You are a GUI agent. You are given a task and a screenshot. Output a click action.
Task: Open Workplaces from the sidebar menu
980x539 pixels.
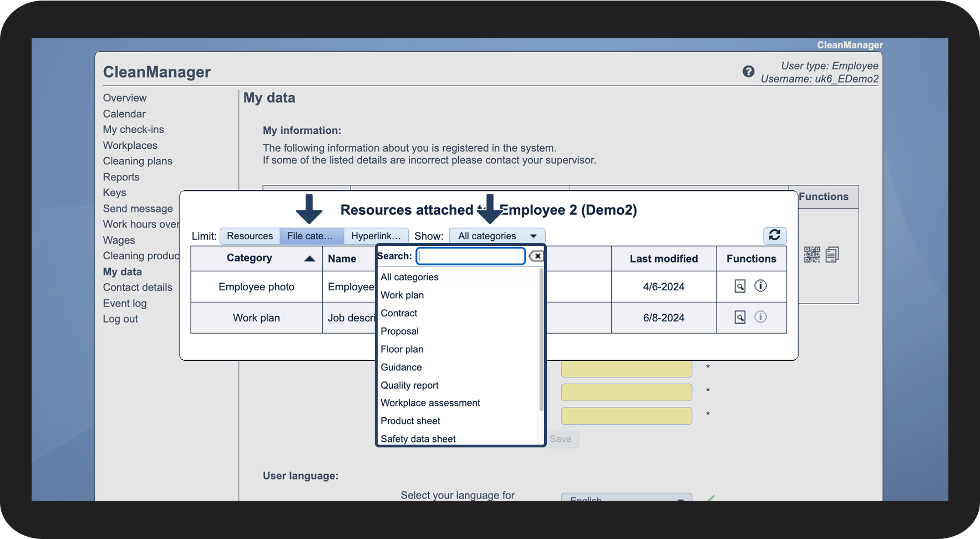coord(130,145)
